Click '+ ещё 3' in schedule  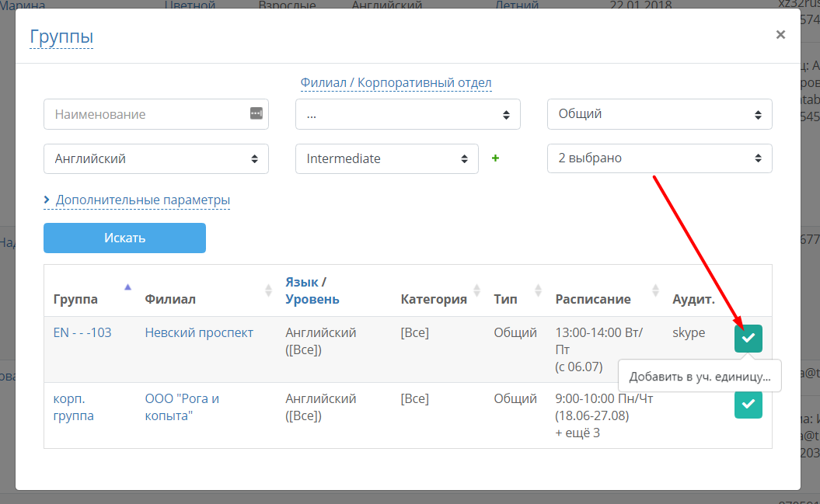[577, 433]
